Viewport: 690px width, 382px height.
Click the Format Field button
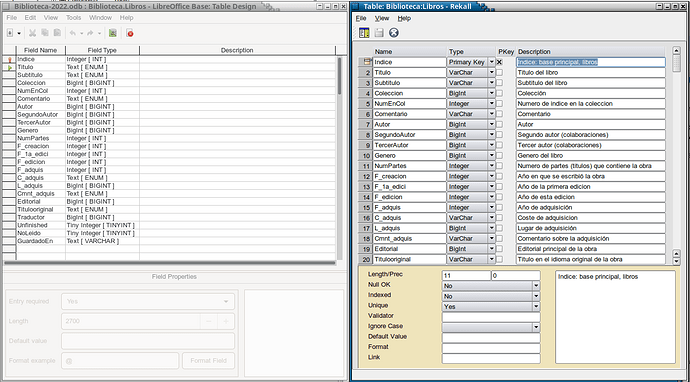click(x=209, y=360)
